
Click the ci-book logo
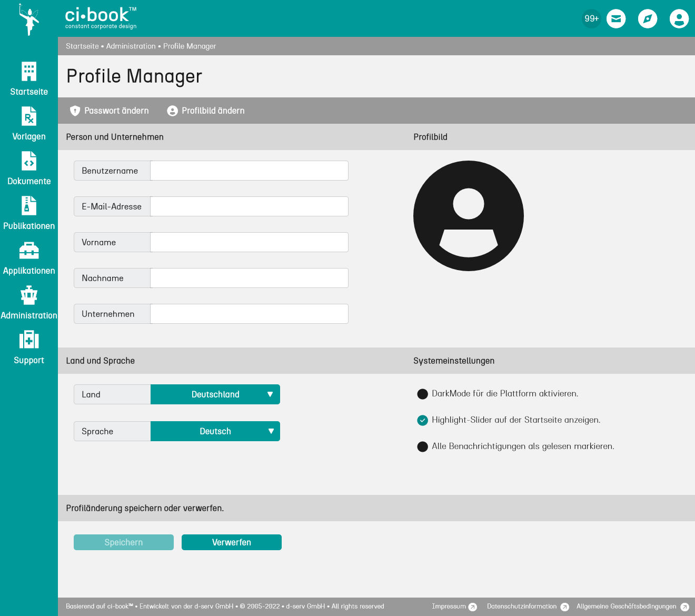[101, 18]
